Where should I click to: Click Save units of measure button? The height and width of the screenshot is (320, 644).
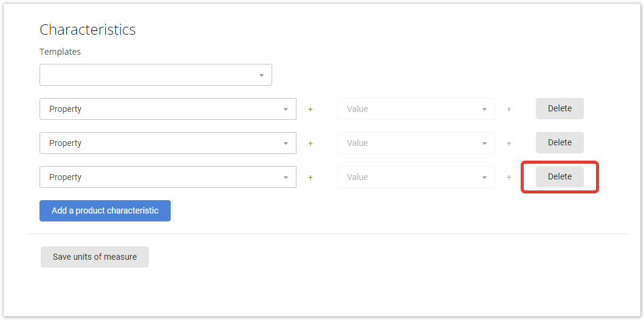(x=94, y=257)
